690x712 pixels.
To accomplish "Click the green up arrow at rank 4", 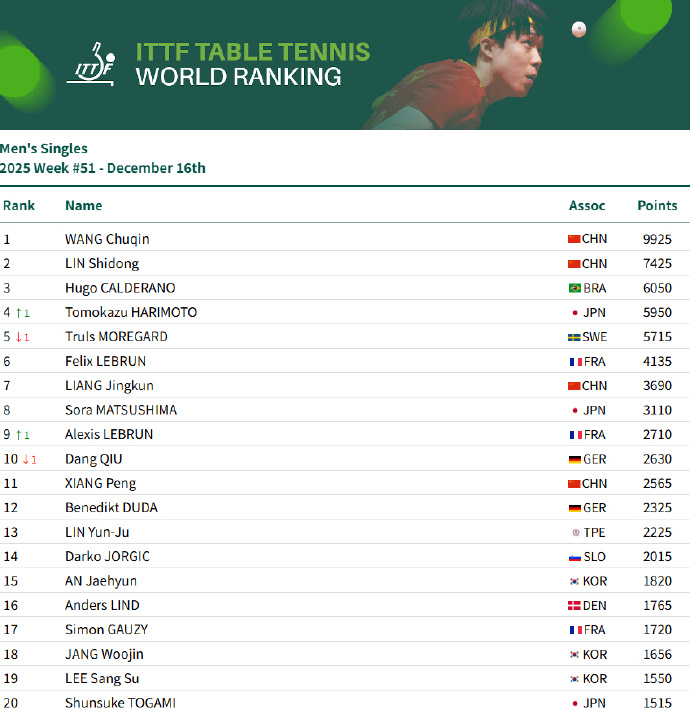I will click(x=19, y=313).
